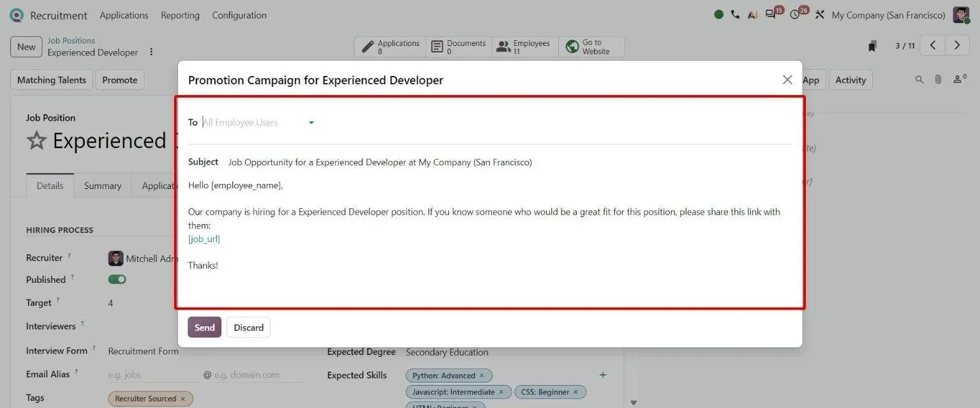Click the Hello [employee_name] line in body

(x=235, y=185)
